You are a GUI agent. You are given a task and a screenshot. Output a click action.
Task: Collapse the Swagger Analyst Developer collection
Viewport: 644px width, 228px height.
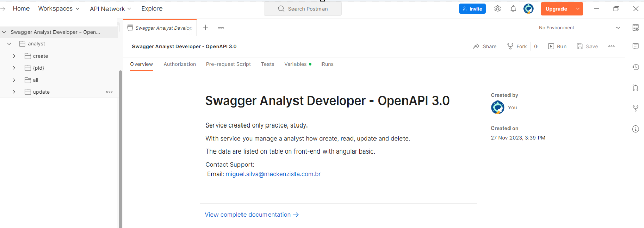coord(4,32)
